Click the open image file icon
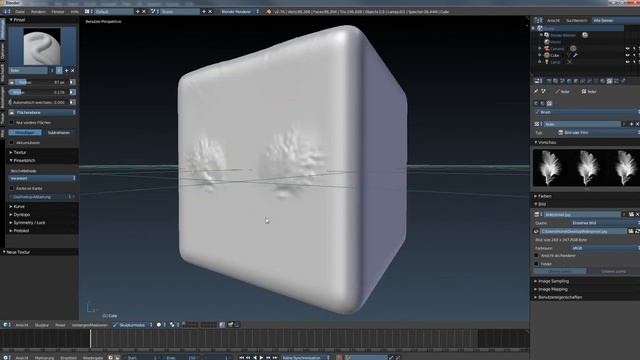The height and width of the screenshot is (360, 640). pyautogui.click(x=631, y=231)
